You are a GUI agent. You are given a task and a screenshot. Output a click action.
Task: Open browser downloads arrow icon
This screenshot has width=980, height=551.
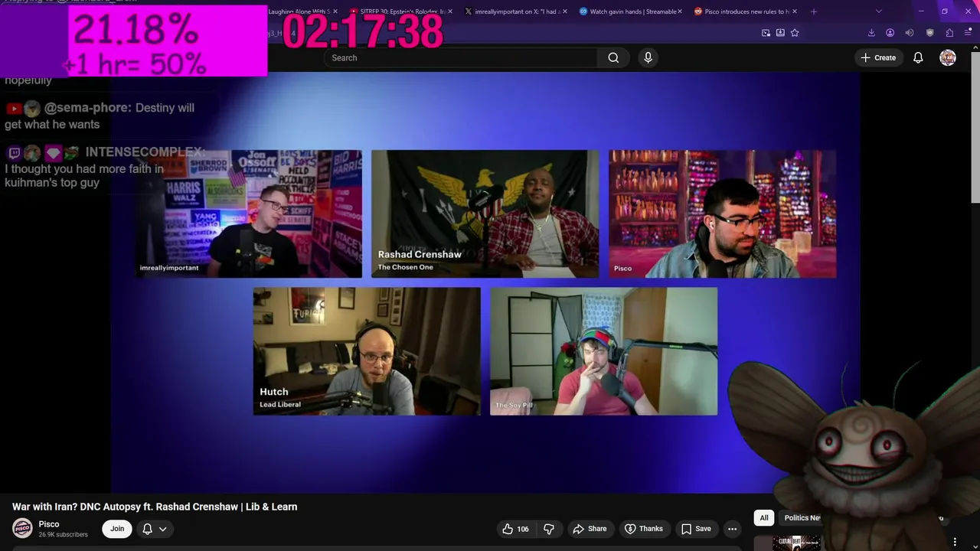coord(871,33)
